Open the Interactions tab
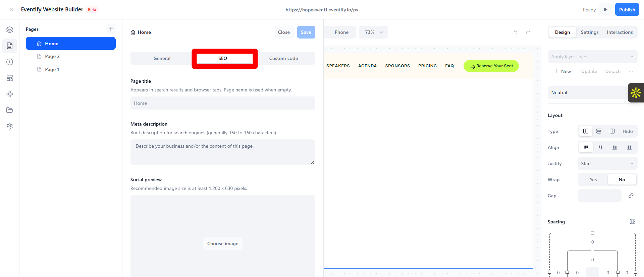The height and width of the screenshot is (277, 644). [620, 32]
